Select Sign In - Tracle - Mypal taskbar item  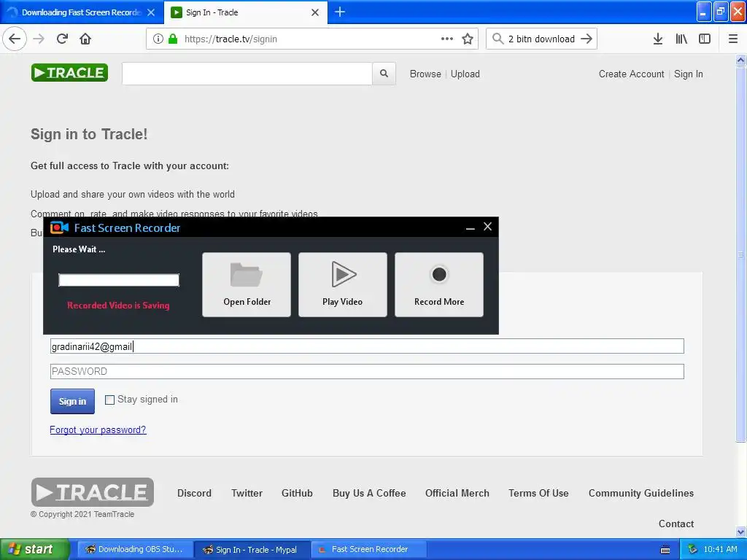pyautogui.click(x=252, y=549)
